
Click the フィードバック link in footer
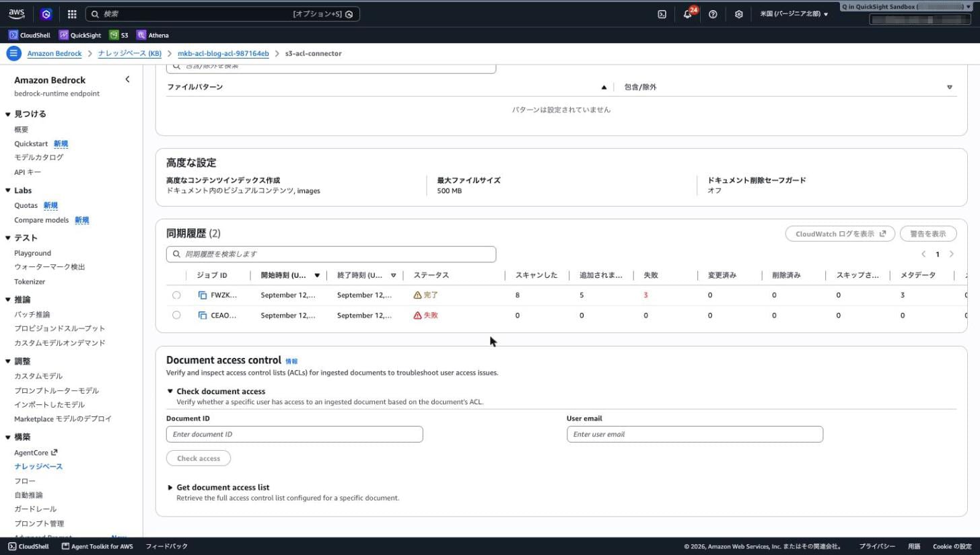pyautogui.click(x=166, y=546)
